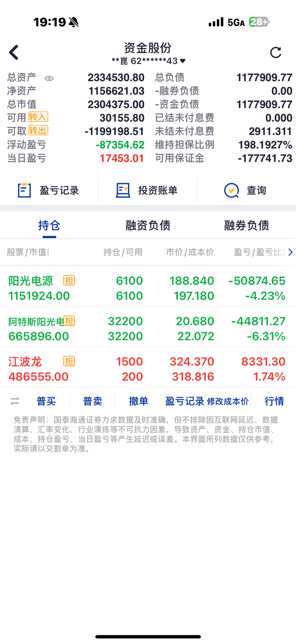
Task: Tap the 担 badge next to 阳光电源
Action: (x=69, y=281)
